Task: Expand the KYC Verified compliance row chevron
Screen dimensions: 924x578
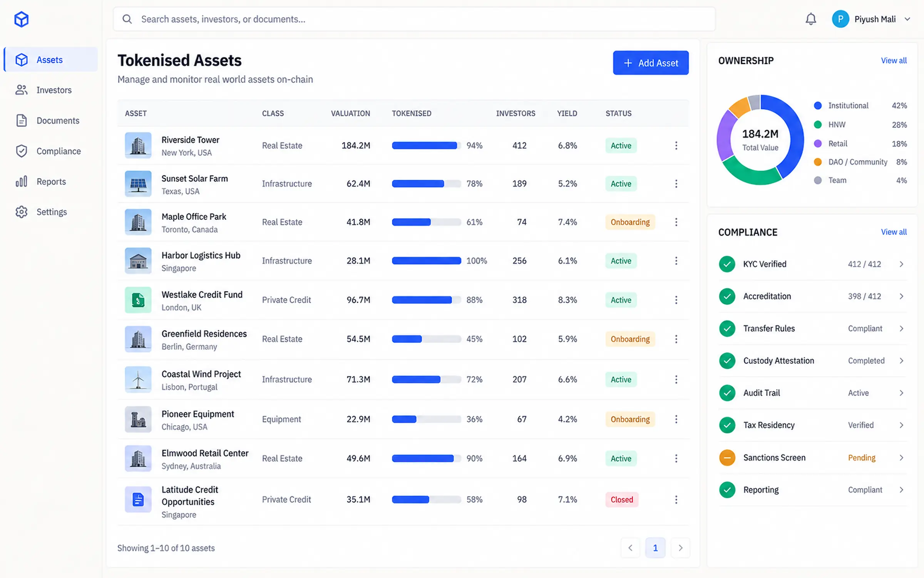Action: 901,264
